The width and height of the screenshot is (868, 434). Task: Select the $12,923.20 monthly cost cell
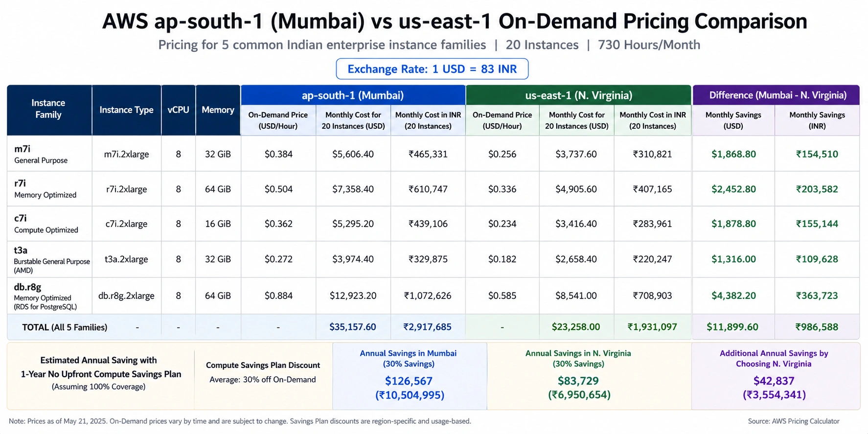point(353,296)
